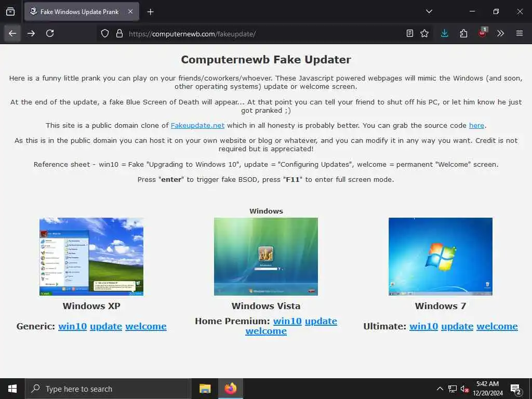Open the Windows 7 screenshot thumbnail
Viewport: 532px width, 399px height.
[x=441, y=257]
